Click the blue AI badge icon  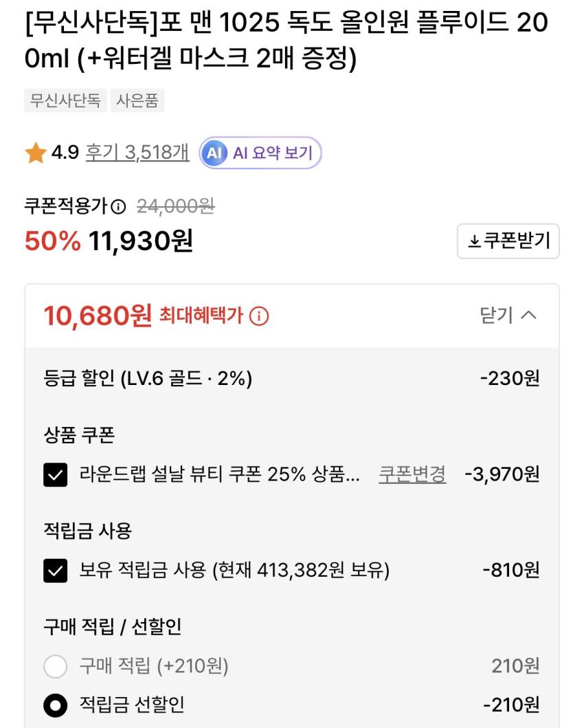(214, 153)
